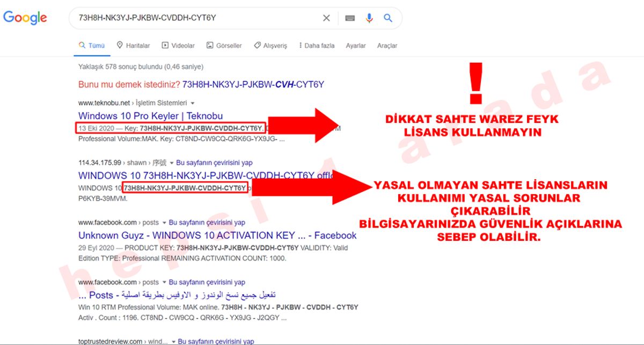Click inside the search input field
Viewport: 644px width, 345px height.
click(x=193, y=18)
